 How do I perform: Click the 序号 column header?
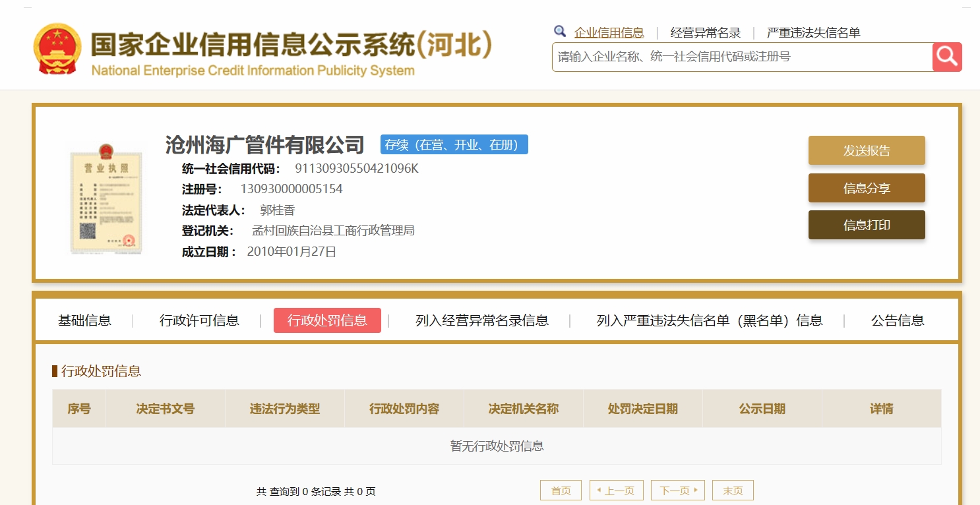coord(79,409)
